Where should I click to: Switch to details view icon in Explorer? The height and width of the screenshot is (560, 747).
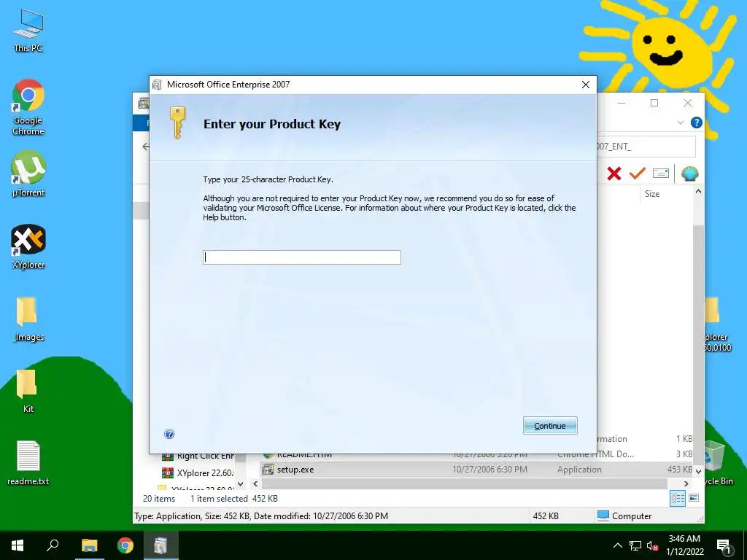(x=678, y=499)
